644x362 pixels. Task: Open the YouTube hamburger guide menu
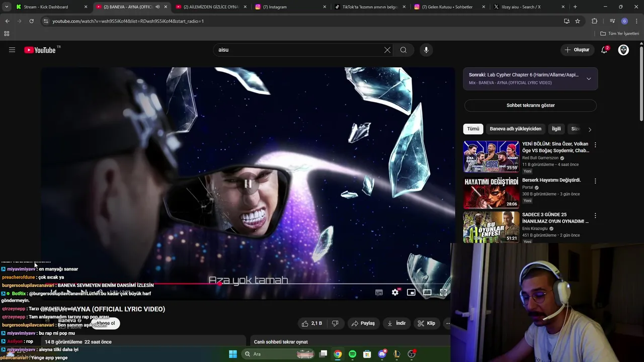coord(12,50)
